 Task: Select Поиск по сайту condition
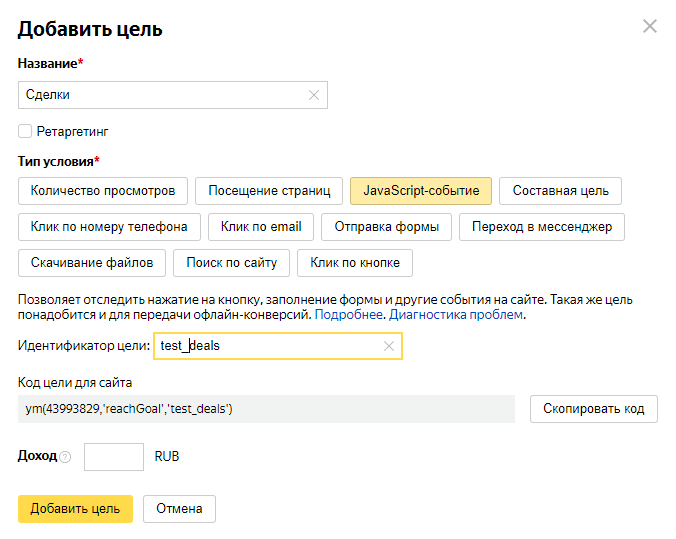[x=232, y=263]
